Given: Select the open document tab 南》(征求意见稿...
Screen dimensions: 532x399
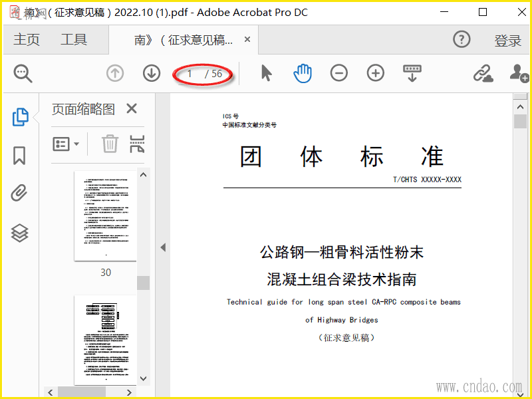Looking at the screenshot, I should (184, 40).
